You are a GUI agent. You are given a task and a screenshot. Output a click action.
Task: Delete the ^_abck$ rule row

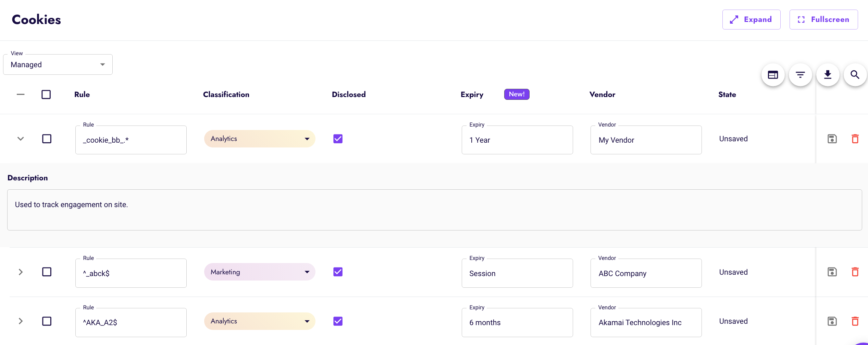coord(855,272)
